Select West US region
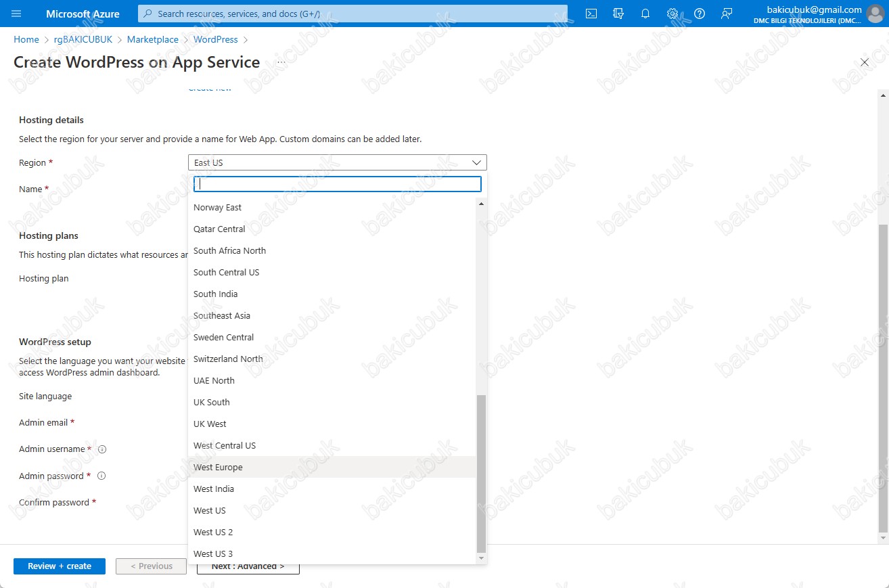889x588 pixels. (332, 510)
